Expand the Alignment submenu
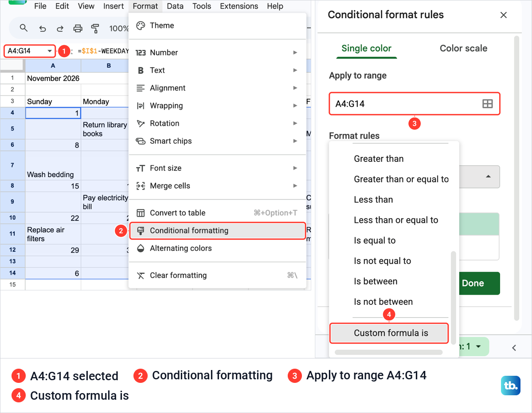532x413 pixels. [217, 88]
